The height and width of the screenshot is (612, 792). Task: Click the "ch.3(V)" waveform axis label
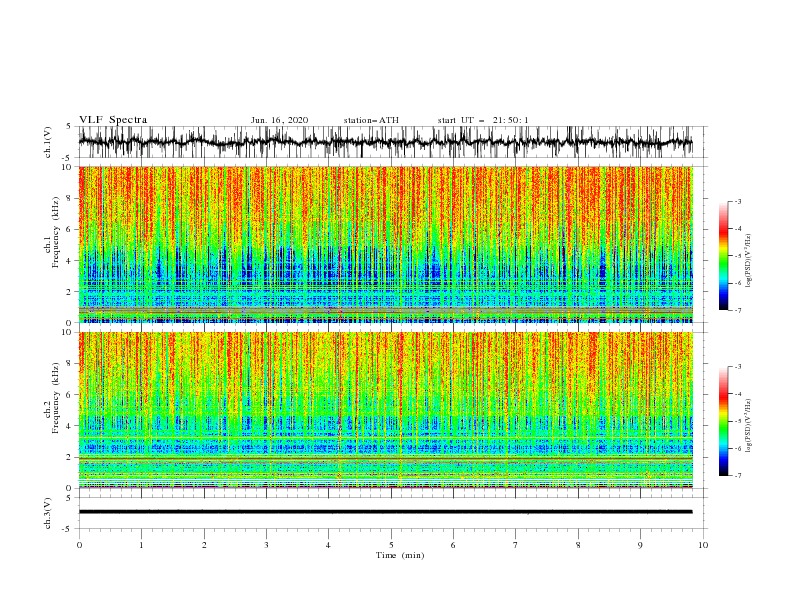click(48, 513)
